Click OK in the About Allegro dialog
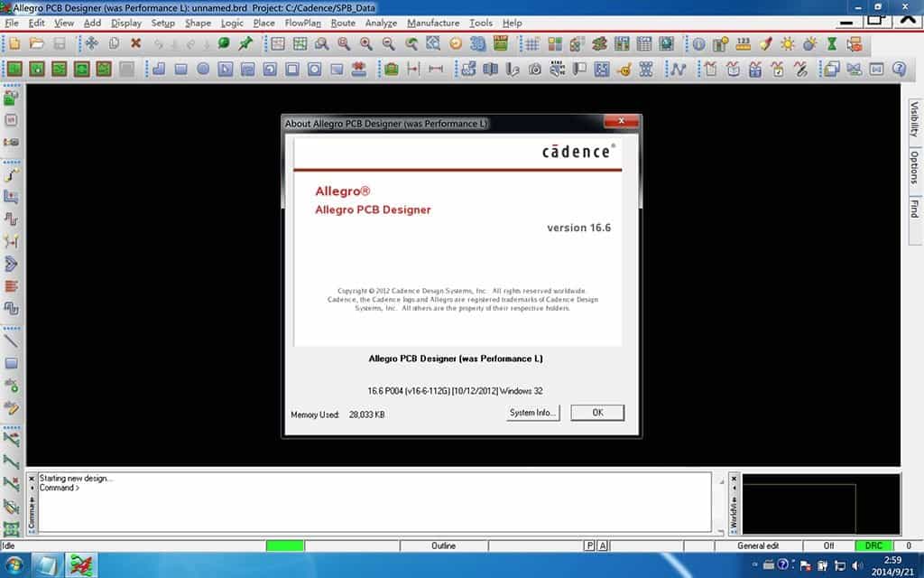The image size is (924, 578). pyautogui.click(x=596, y=412)
